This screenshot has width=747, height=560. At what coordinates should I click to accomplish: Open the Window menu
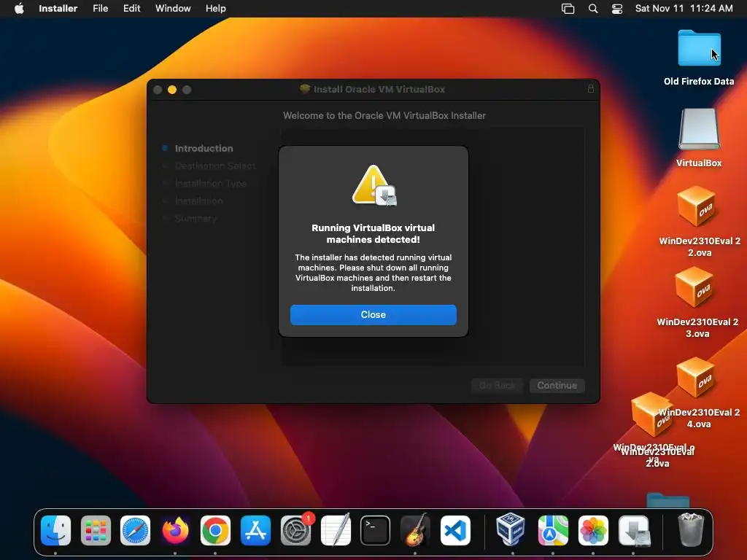tap(173, 9)
